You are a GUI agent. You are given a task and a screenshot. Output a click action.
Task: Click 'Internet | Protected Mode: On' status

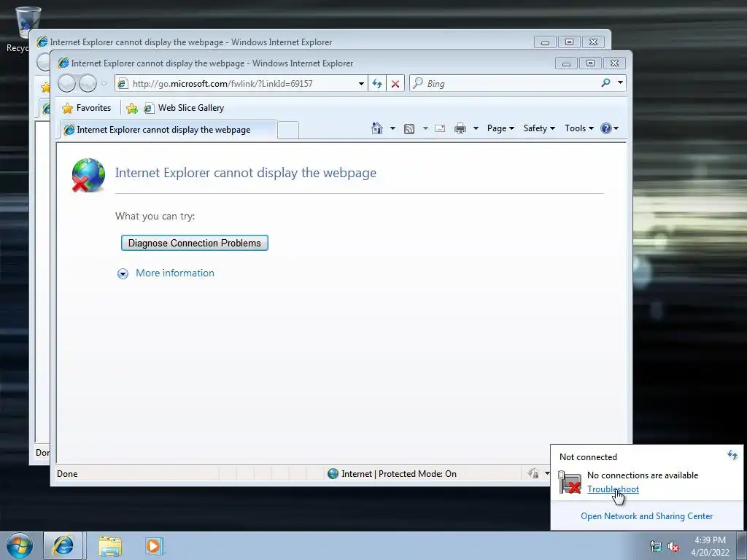pos(392,474)
